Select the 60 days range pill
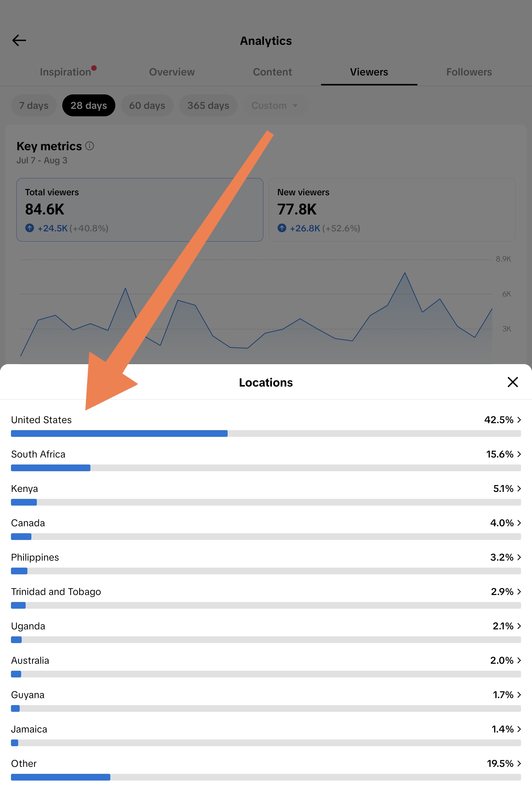Screen dimensions: 532x797 coord(147,106)
